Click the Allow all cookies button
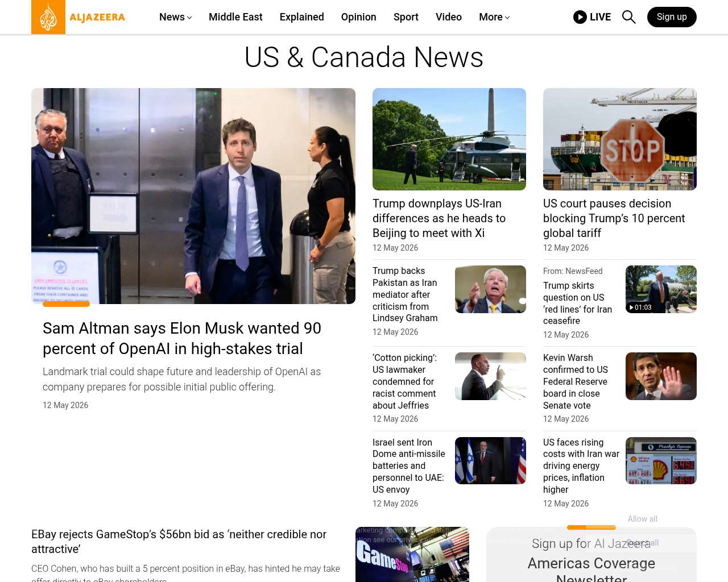Screen dimensions: 728x582 642,519
